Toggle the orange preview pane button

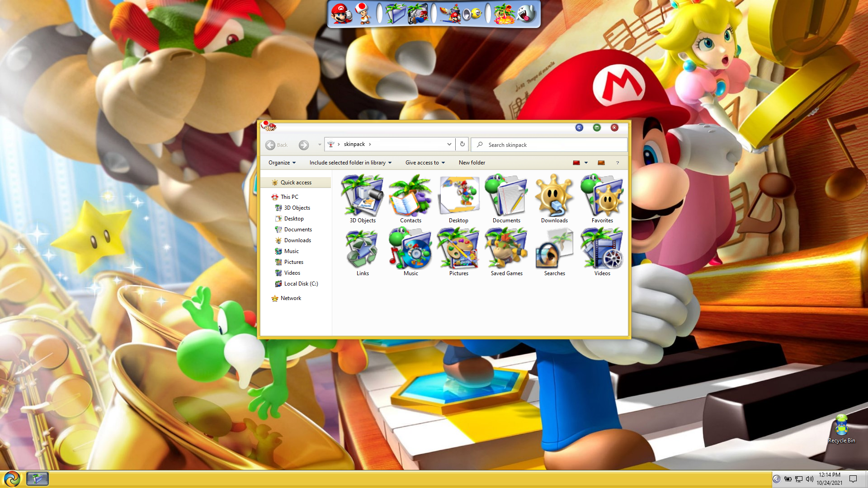(x=601, y=163)
